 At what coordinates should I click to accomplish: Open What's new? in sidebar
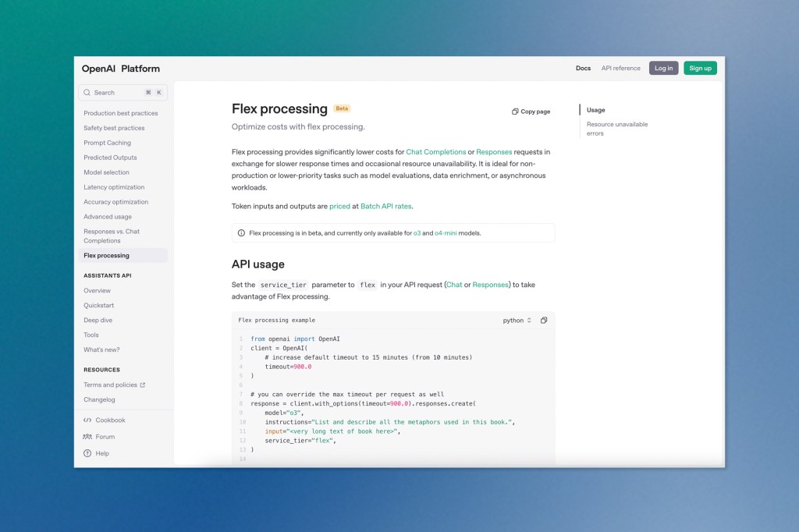coord(101,349)
